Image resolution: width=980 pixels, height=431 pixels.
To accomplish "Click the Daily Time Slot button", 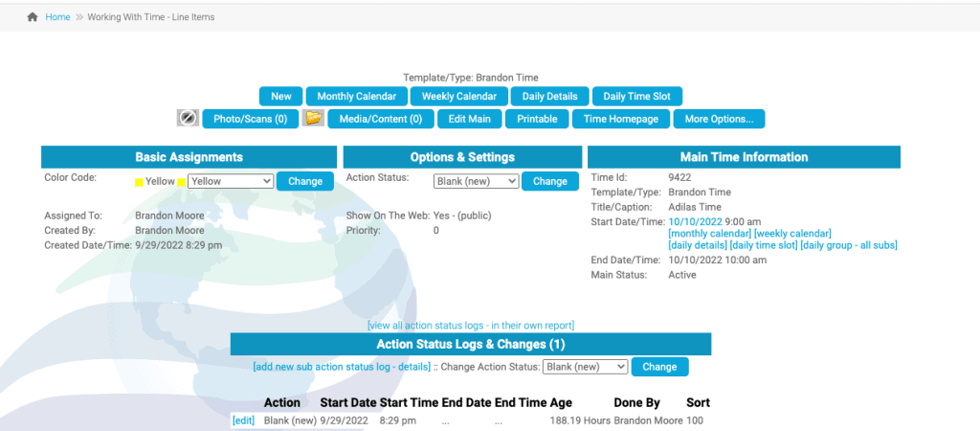I will click(x=636, y=97).
